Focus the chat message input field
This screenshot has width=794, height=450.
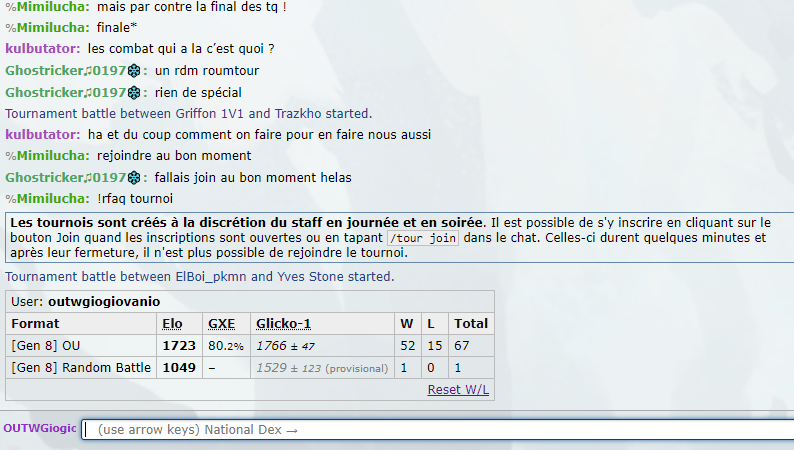point(438,430)
